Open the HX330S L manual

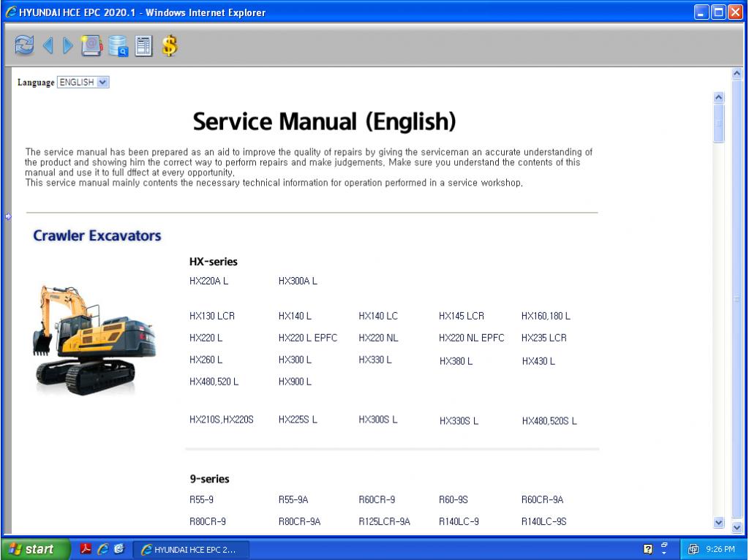(459, 421)
